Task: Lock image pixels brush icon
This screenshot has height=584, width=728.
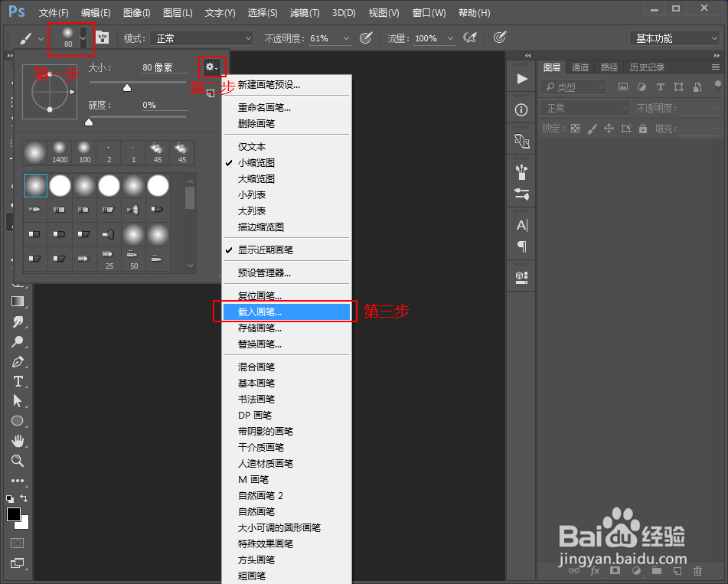Action: pyautogui.click(x=592, y=129)
